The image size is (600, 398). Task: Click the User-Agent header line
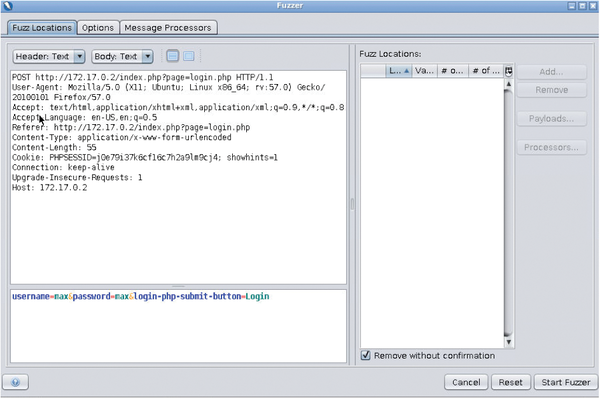click(168, 92)
